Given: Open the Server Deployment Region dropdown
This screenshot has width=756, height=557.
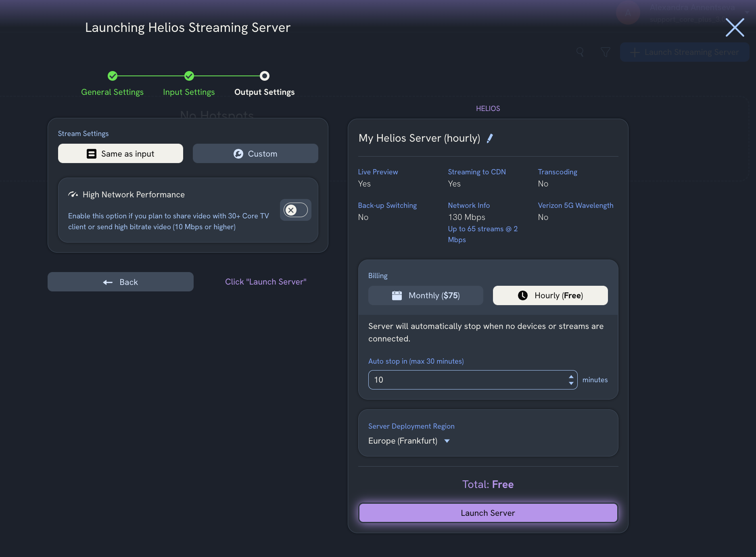Looking at the screenshot, I should click(x=447, y=441).
